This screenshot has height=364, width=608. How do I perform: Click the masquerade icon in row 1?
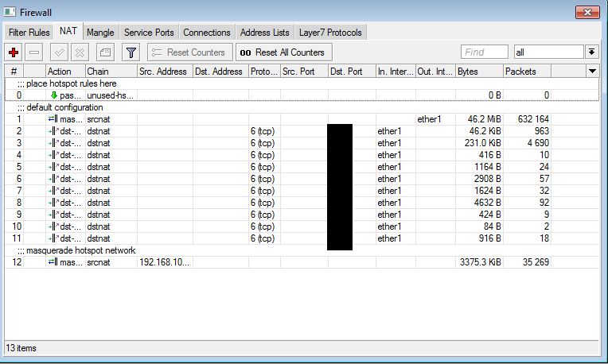[x=53, y=119]
